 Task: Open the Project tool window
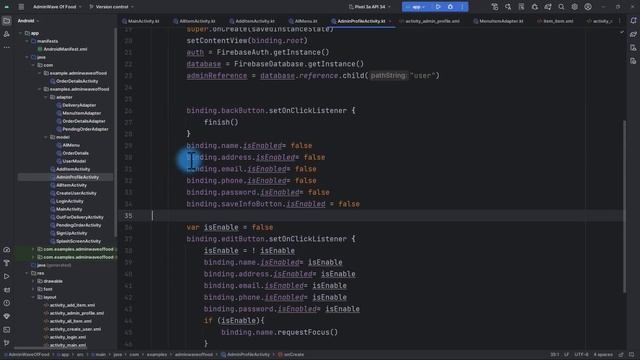[7, 21]
